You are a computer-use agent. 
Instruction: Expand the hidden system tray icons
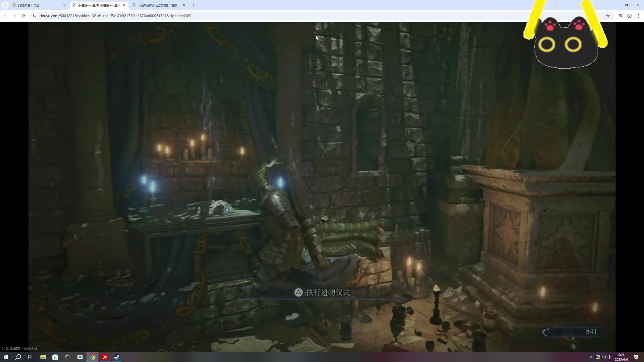click(x=592, y=357)
